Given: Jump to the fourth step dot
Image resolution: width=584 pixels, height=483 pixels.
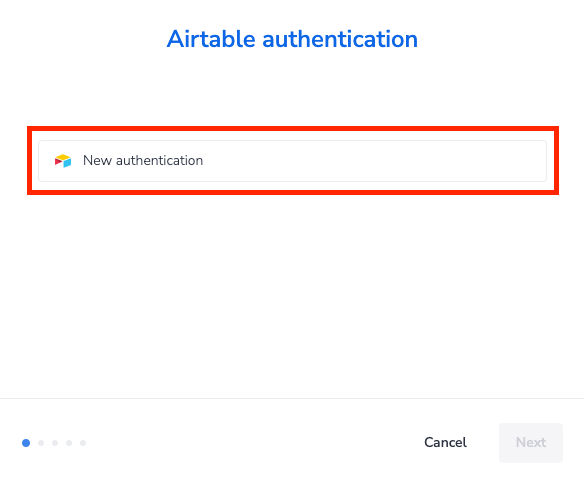Looking at the screenshot, I should pos(69,443).
